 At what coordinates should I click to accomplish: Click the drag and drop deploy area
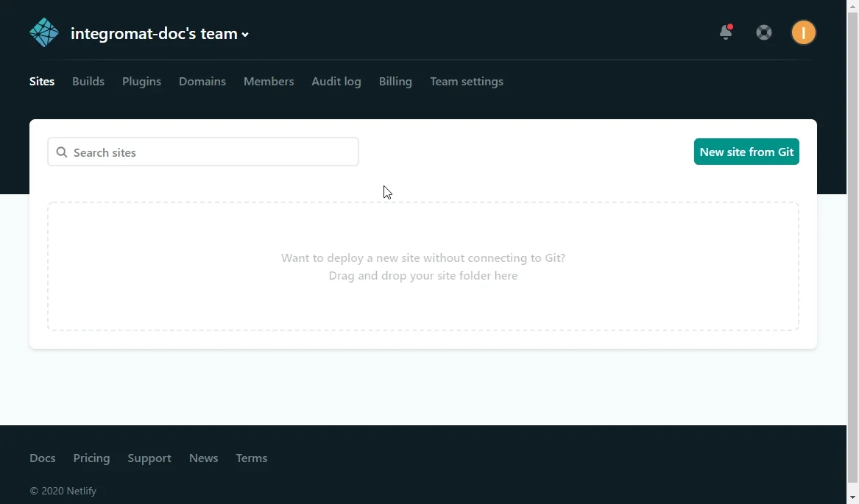[x=423, y=266]
